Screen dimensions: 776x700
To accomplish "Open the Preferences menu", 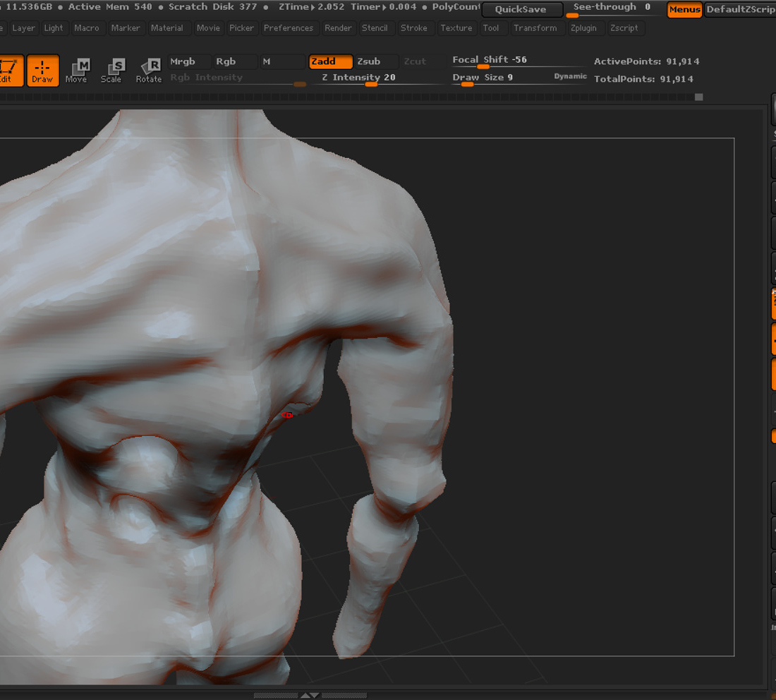I will (289, 28).
